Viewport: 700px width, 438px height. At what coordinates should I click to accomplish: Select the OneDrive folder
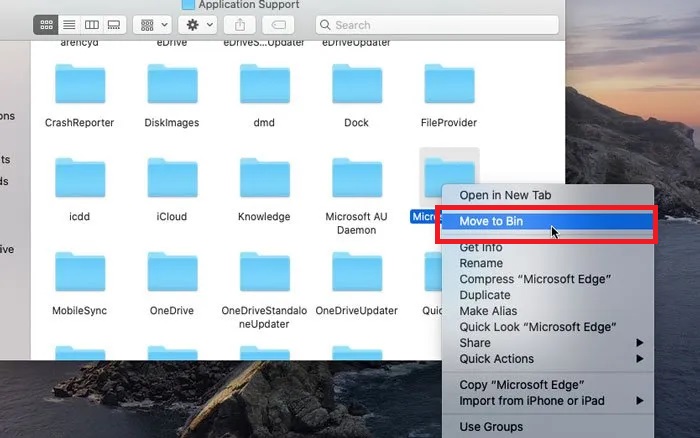tap(172, 272)
